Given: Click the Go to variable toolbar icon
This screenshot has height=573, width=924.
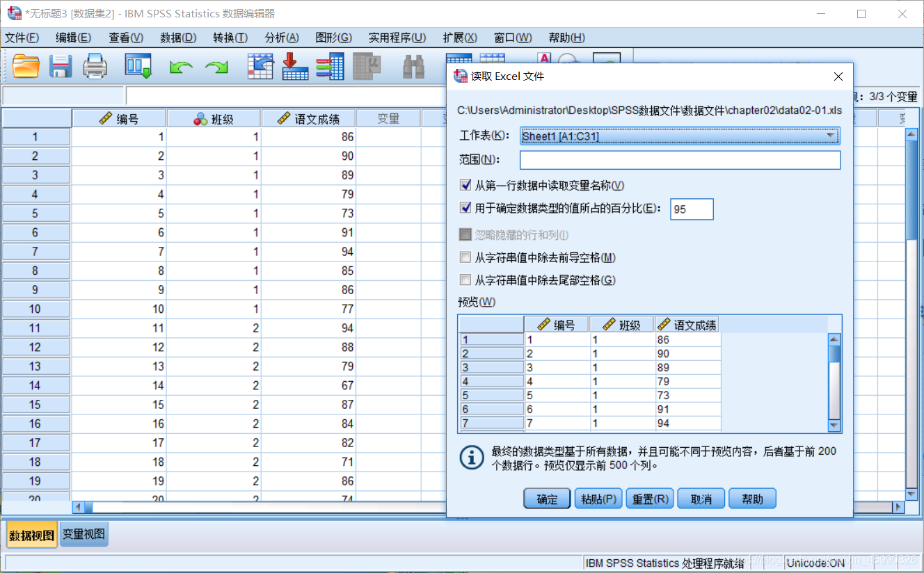Looking at the screenshot, I should tap(295, 66).
